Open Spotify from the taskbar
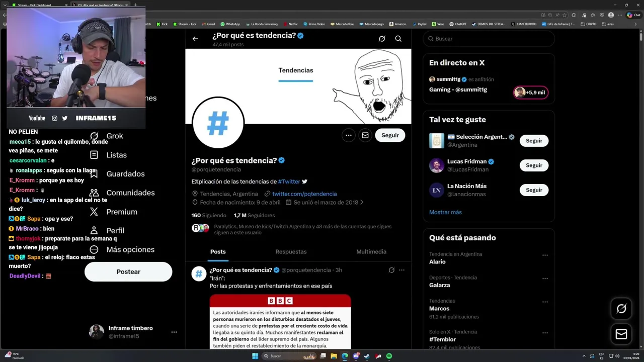The width and height of the screenshot is (644, 362). 389,356
